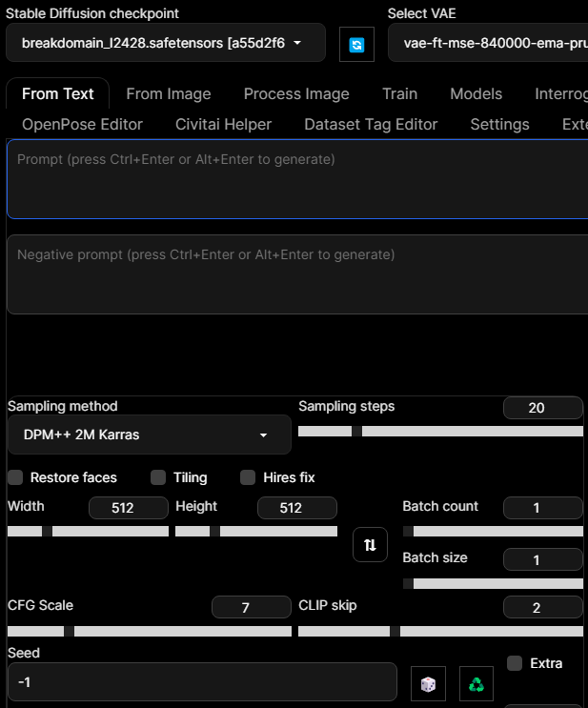
Task: Adjust the Batch size slider
Action: point(493,583)
